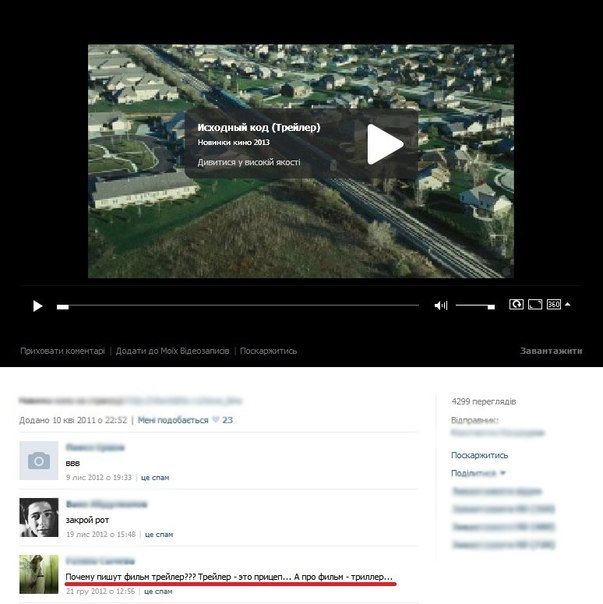Click 'Поскаржитись' below the video player
The height and width of the screenshot is (604, 603).
(269, 351)
